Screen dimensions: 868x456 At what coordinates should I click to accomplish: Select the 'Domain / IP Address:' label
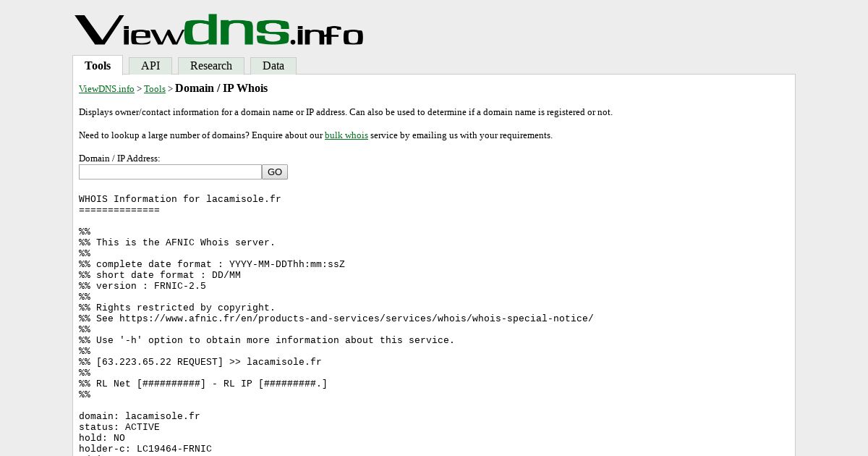click(x=119, y=159)
